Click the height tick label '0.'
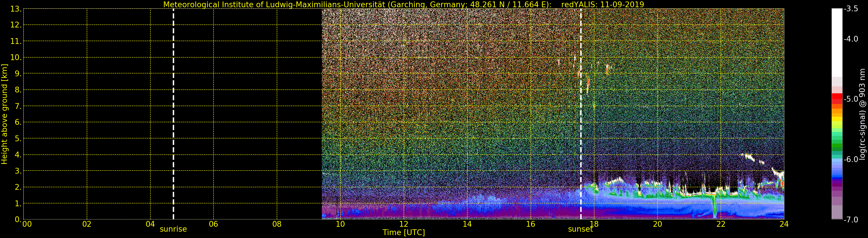The width and height of the screenshot is (868, 238). [x=18, y=220]
